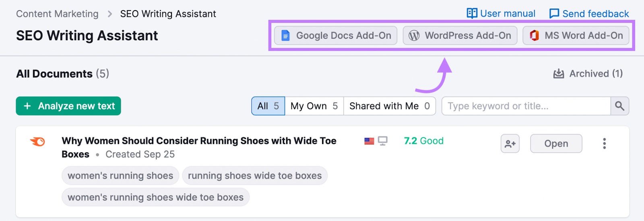Focus the keyword or title search field
The width and height of the screenshot is (644, 221).
(x=526, y=106)
